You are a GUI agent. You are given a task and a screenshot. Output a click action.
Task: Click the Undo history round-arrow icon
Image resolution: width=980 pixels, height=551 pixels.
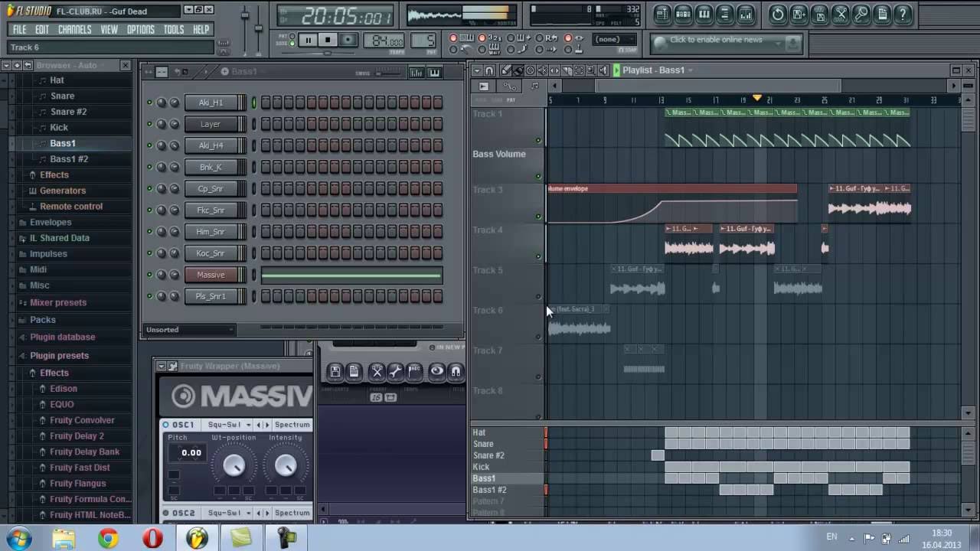(778, 15)
